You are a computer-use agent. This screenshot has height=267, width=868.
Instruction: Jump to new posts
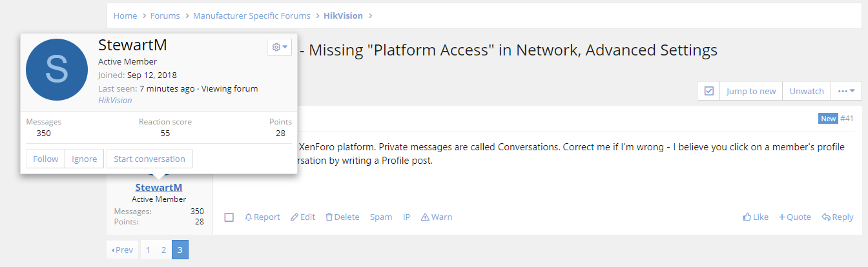click(x=751, y=91)
